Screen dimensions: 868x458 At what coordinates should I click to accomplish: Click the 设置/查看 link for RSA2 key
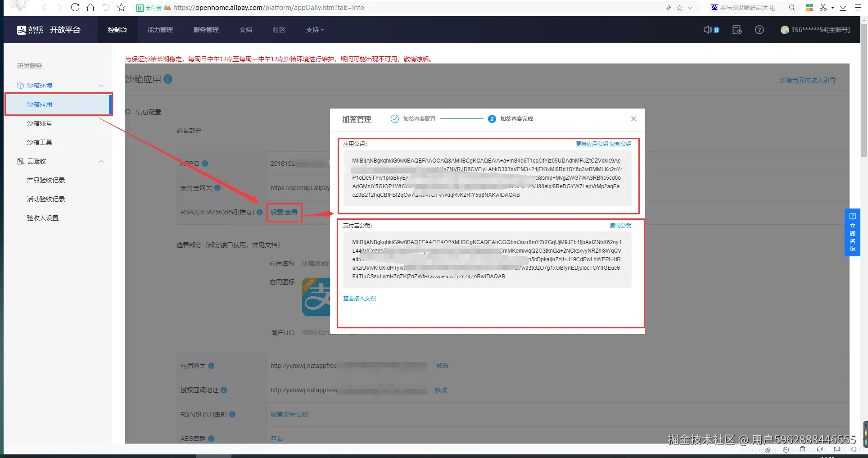pos(284,212)
